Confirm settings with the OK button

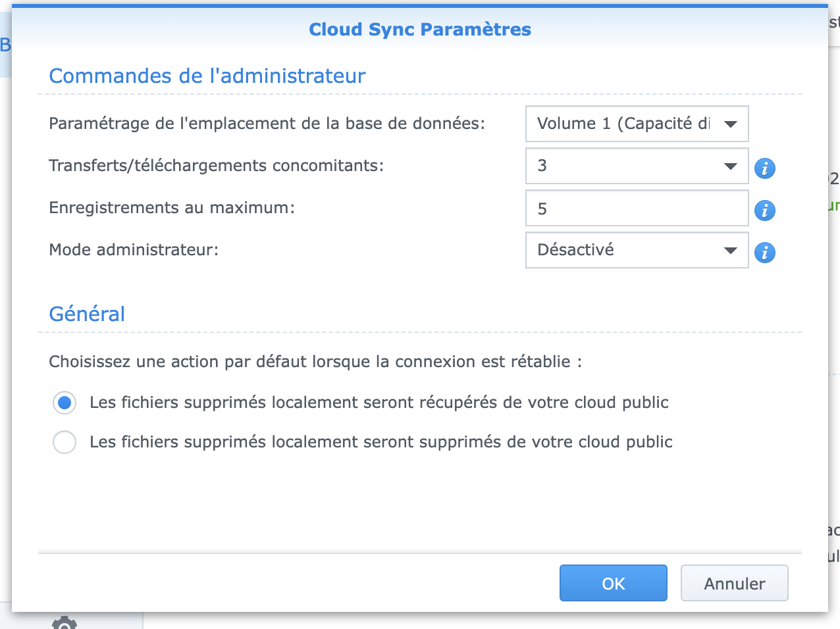(x=613, y=583)
